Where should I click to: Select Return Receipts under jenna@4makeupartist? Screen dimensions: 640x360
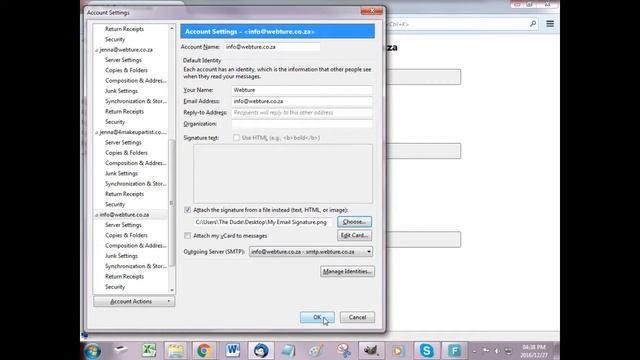pos(124,194)
